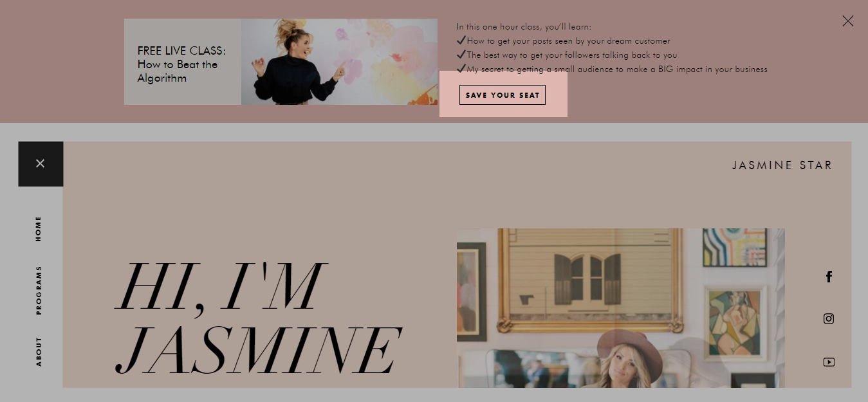The height and width of the screenshot is (402, 868).
Task: Click checkmark beside dream customer bullet
Action: pos(461,40)
